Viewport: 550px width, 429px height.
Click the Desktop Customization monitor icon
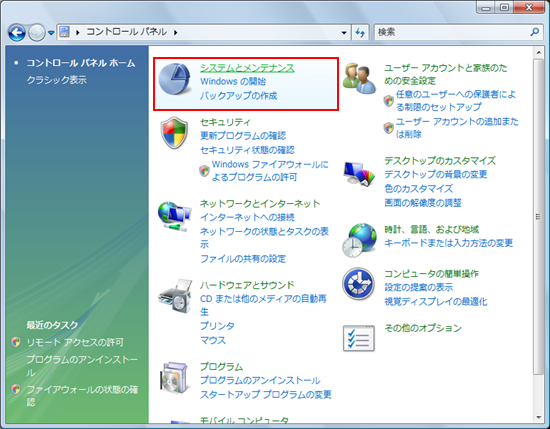coord(359,173)
